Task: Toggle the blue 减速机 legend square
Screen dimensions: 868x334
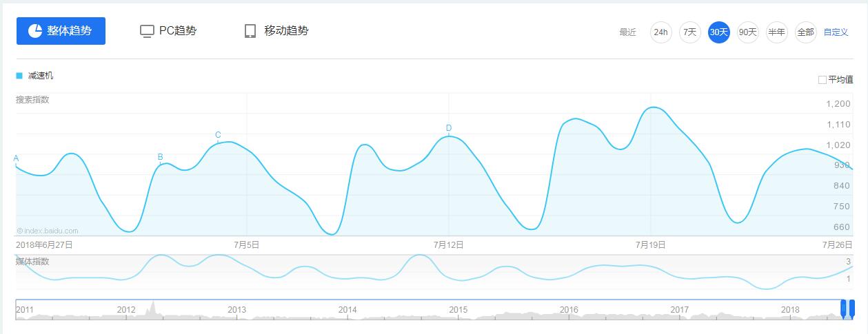Action: (x=19, y=76)
